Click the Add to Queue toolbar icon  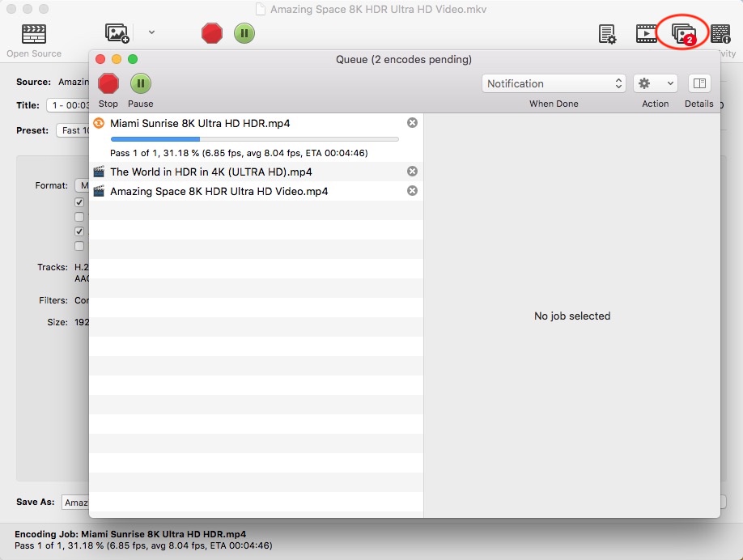(x=117, y=33)
